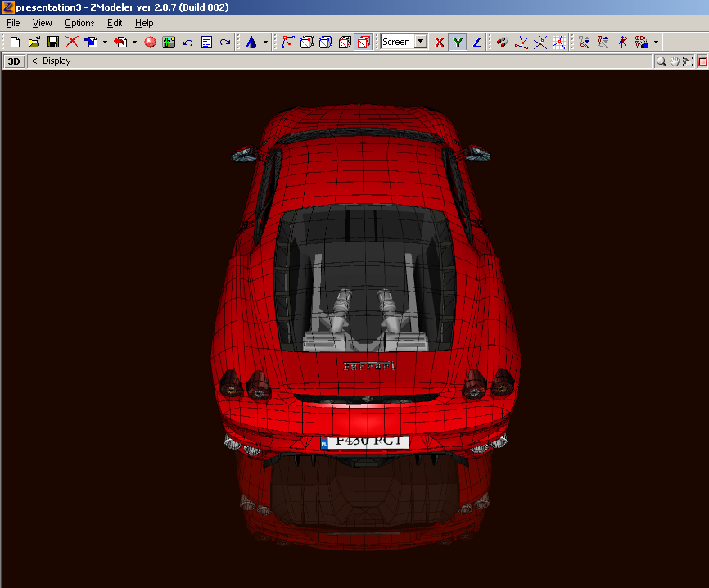Open materials editor red sphere icon
709x588 pixels.
[150, 42]
